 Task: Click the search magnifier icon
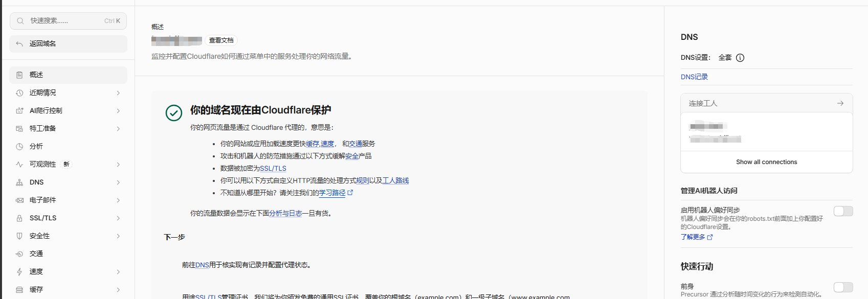pos(20,21)
